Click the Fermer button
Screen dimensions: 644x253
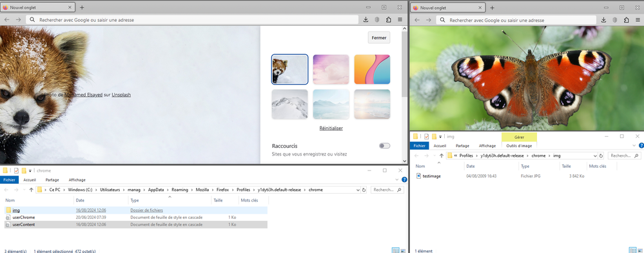tap(378, 37)
